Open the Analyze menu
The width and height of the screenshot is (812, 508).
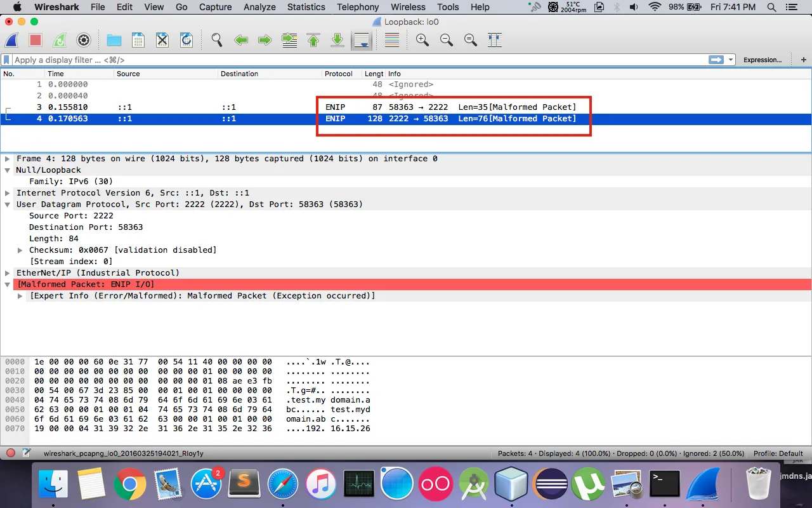[x=259, y=7]
